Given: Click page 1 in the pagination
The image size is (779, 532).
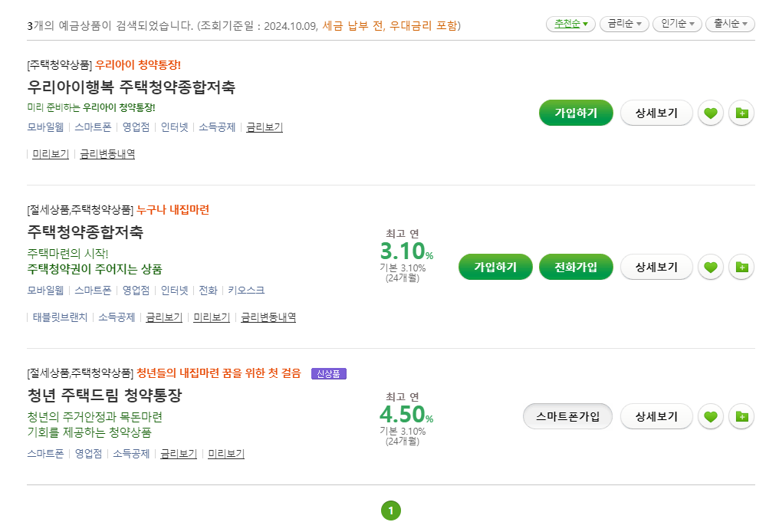Looking at the screenshot, I should pos(392,509).
